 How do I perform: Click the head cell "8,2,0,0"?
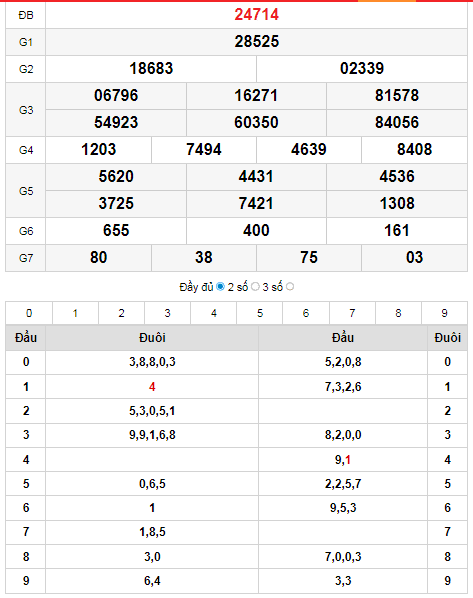[343, 435]
